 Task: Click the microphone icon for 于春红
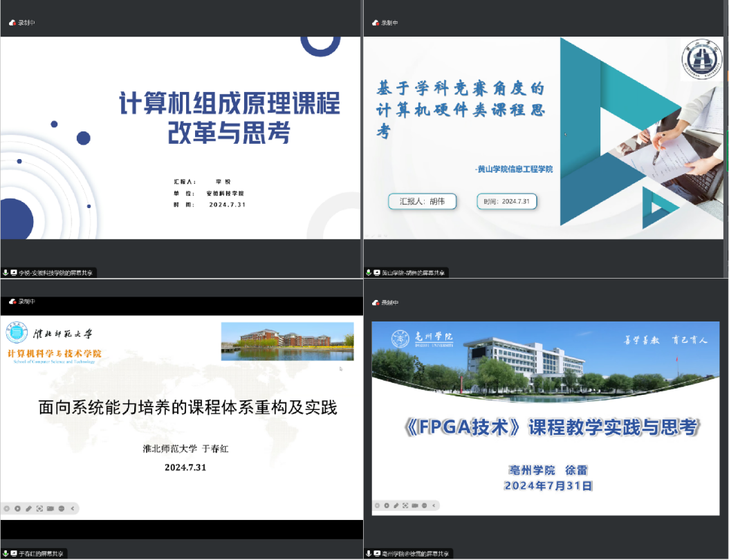pyautogui.click(x=6, y=554)
